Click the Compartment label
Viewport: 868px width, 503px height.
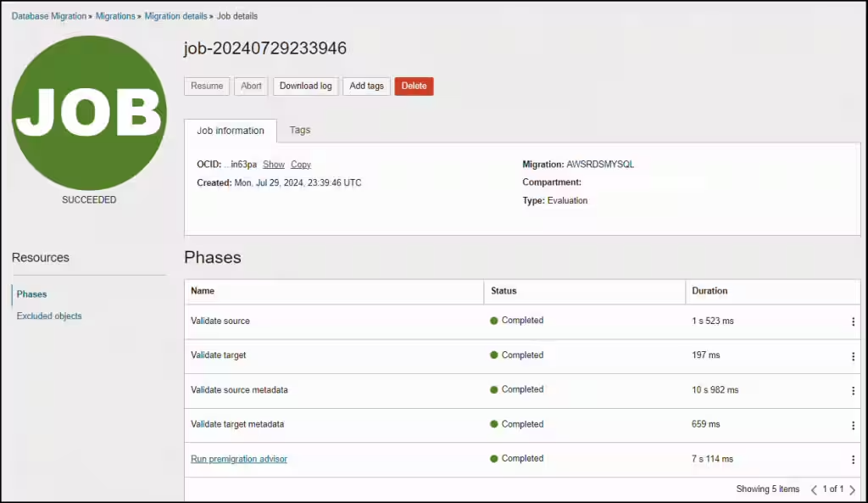point(552,182)
